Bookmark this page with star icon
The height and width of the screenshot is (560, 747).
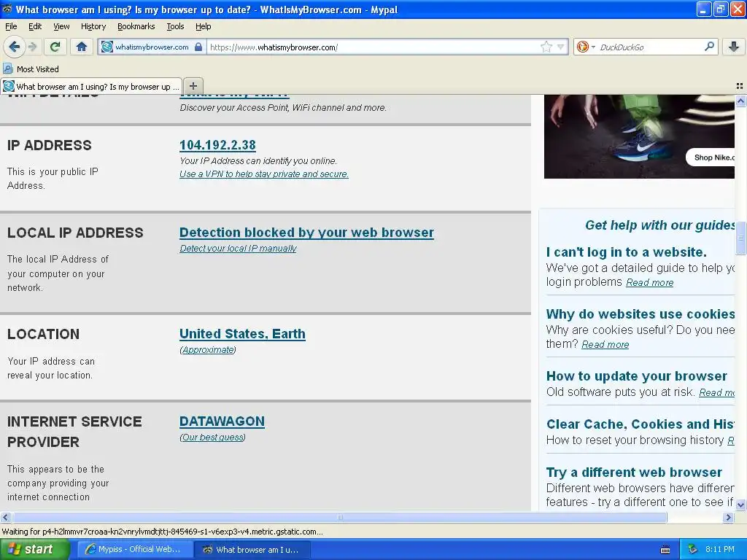pos(546,47)
